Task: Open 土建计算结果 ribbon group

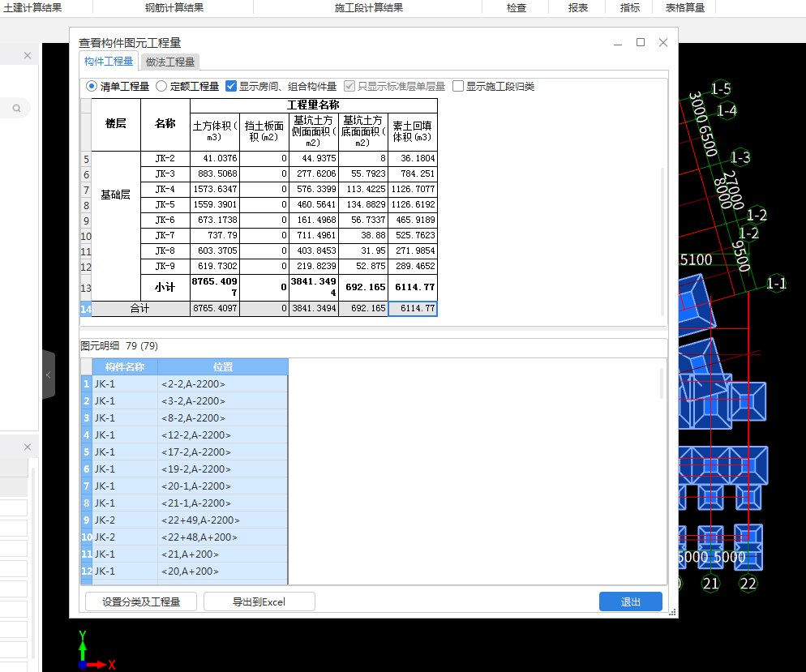Action: [32, 8]
